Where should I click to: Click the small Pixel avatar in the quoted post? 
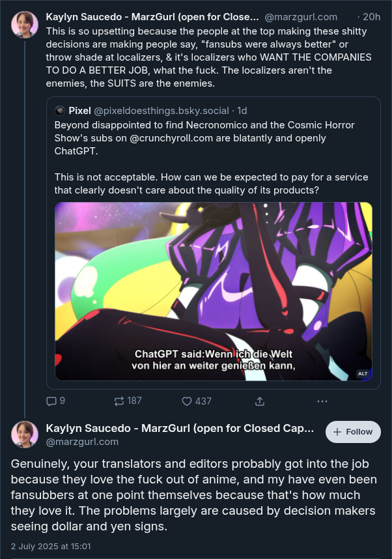tap(60, 111)
